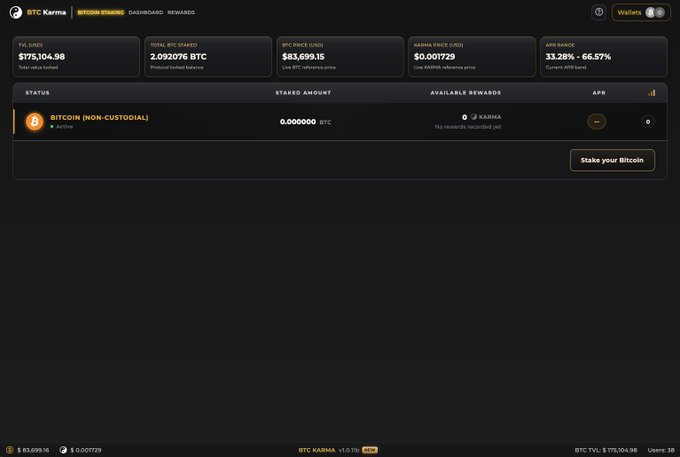
Task: Click the $175,104.98 TVL value
Action: tap(42, 57)
